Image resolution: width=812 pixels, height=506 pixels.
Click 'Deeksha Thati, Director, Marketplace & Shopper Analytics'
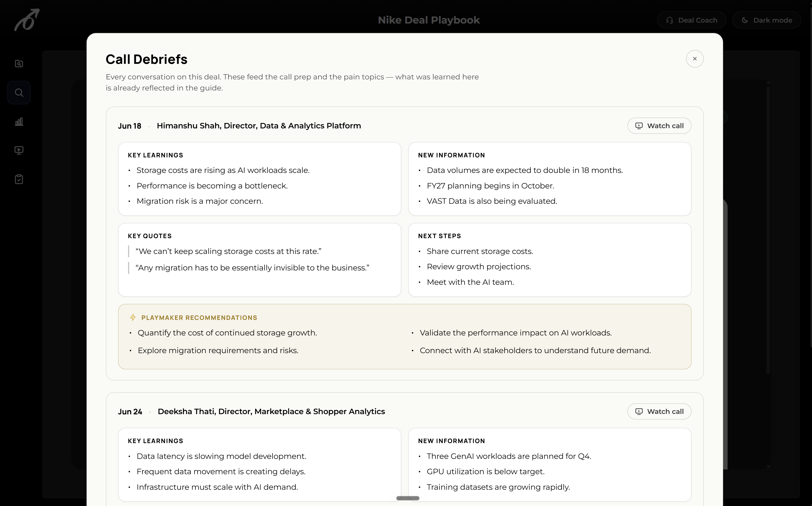271,412
